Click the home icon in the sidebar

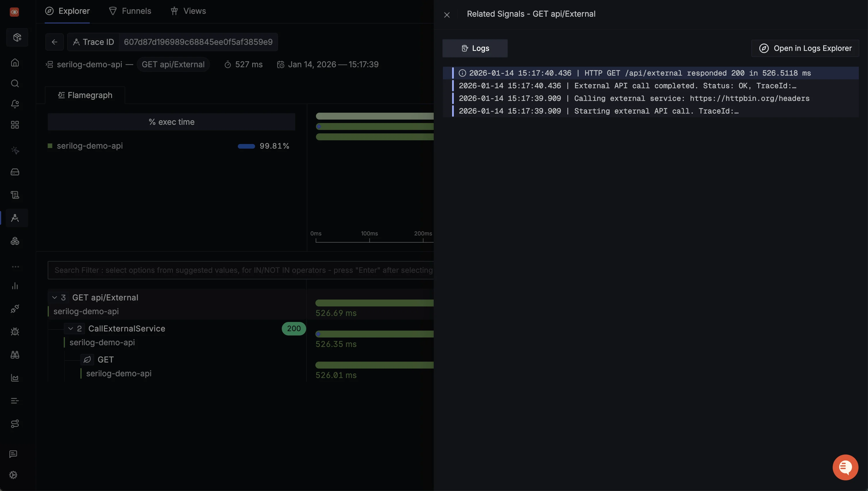tap(15, 63)
